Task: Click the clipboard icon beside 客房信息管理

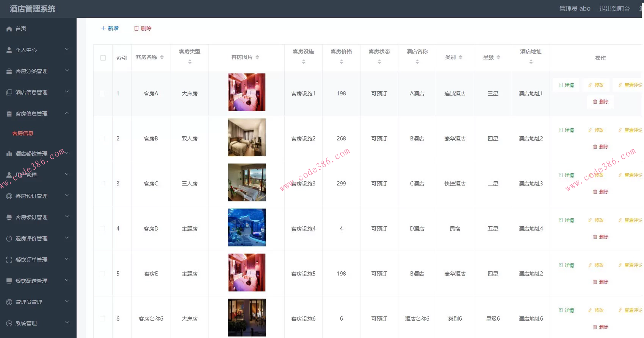Action: [9, 114]
